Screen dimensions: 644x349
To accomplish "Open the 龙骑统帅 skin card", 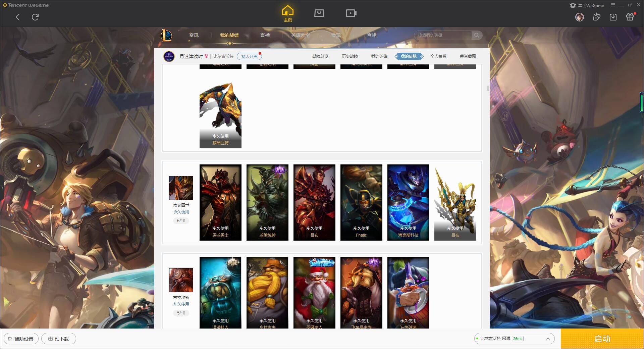I will (267, 202).
